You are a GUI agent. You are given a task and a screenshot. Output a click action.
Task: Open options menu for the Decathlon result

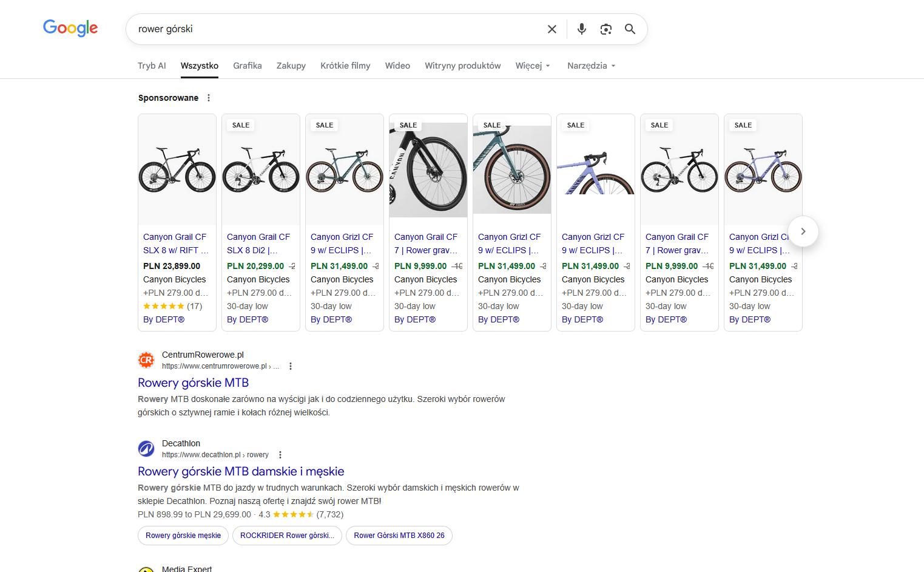pos(280,454)
